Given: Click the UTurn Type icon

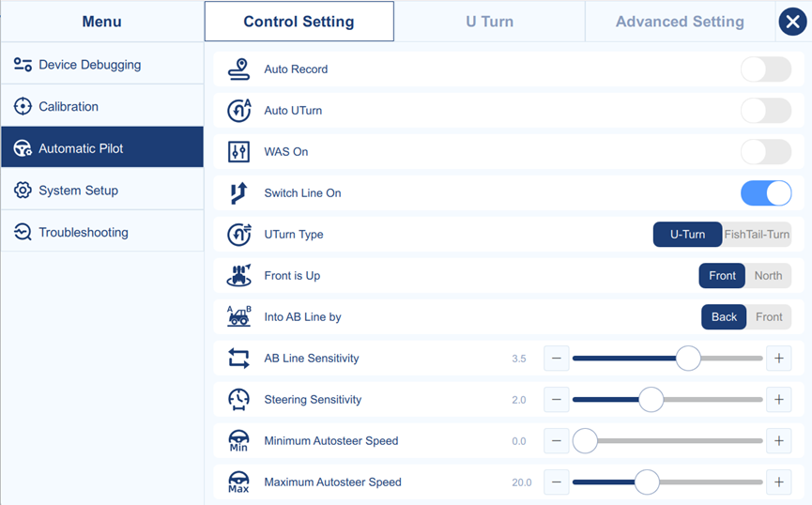Looking at the screenshot, I should (238, 234).
